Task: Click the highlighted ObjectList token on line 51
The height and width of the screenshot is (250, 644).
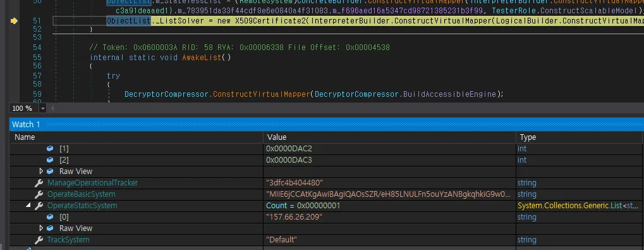Action: tap(128, 20)
